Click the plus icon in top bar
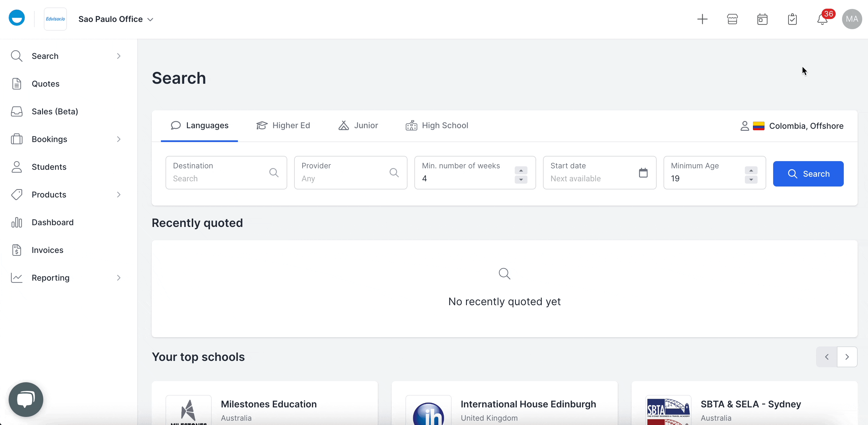This screenshot has width=868, height=425. point(702,19)
